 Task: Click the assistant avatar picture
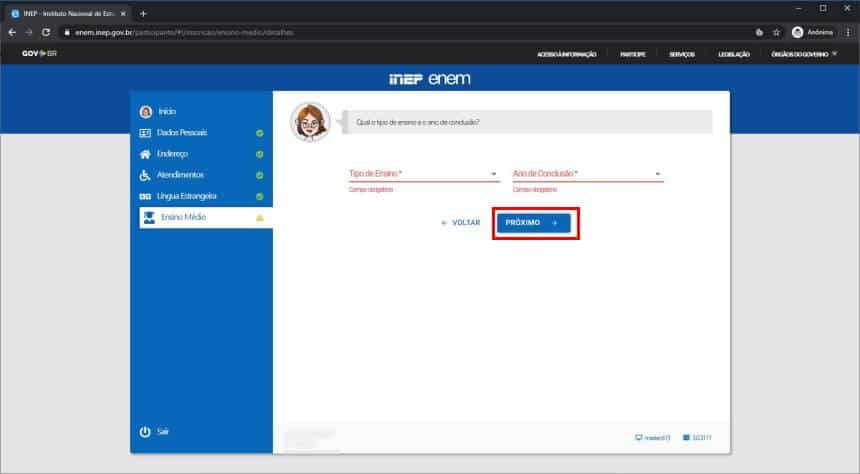[x=310, y=122]
